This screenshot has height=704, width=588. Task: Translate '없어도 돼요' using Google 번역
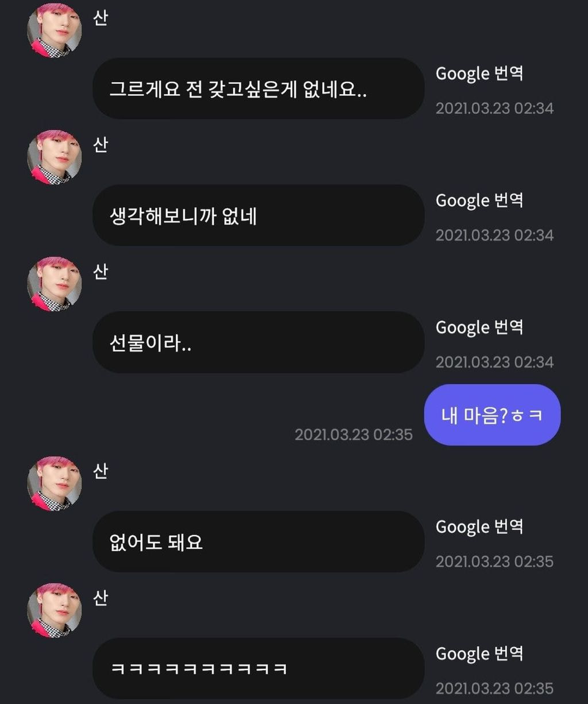pos(479,527)
